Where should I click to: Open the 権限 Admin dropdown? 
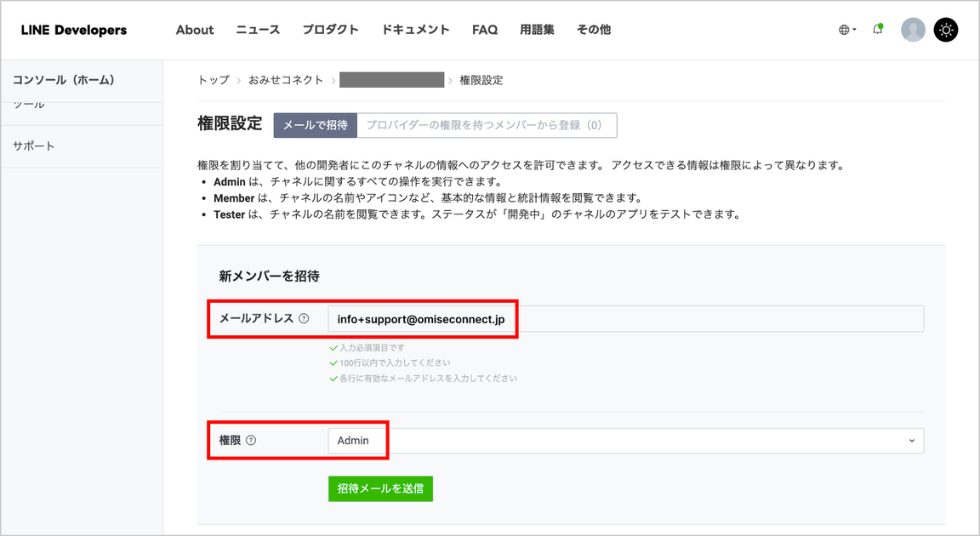point(625,441)
